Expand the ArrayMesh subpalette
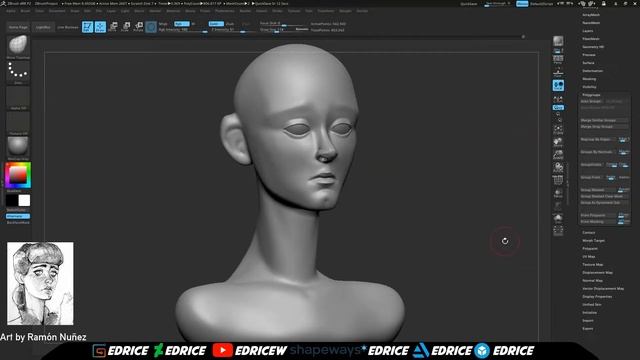The width and height of the screenshot is (640, 360). click(x=591, y=15)
